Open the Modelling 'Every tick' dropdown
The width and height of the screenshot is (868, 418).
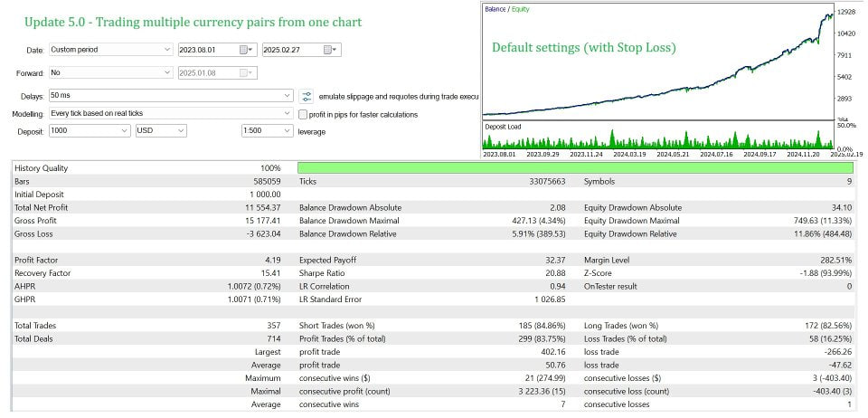pyautogui.click(x=287, y=114)
